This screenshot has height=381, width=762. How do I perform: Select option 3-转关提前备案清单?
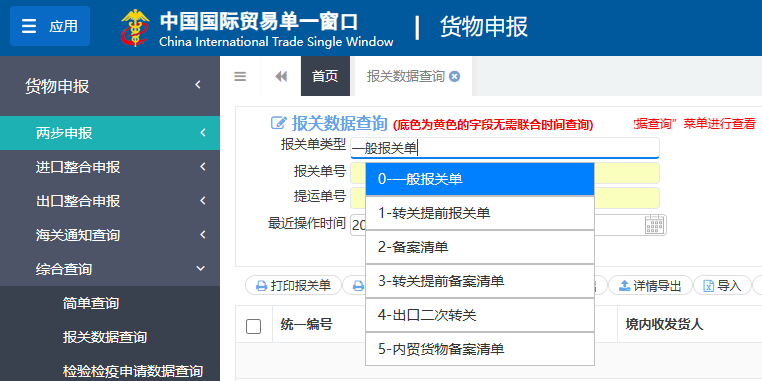(480, 281)
